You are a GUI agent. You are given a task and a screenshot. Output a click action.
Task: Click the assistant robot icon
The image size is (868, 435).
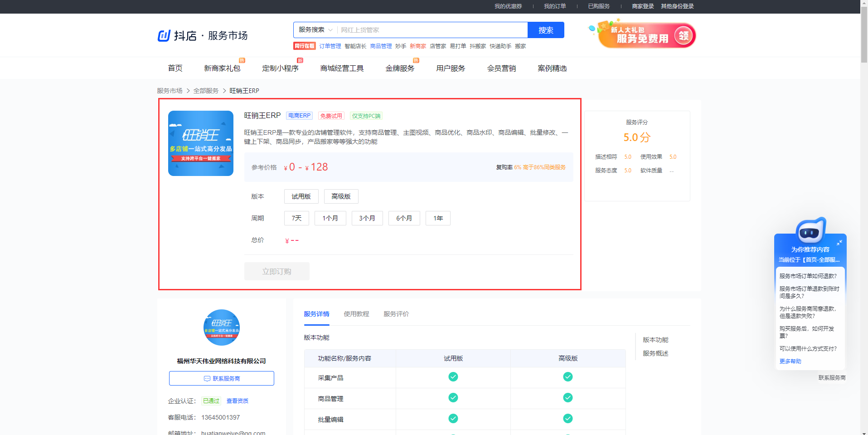pos(811,230)
